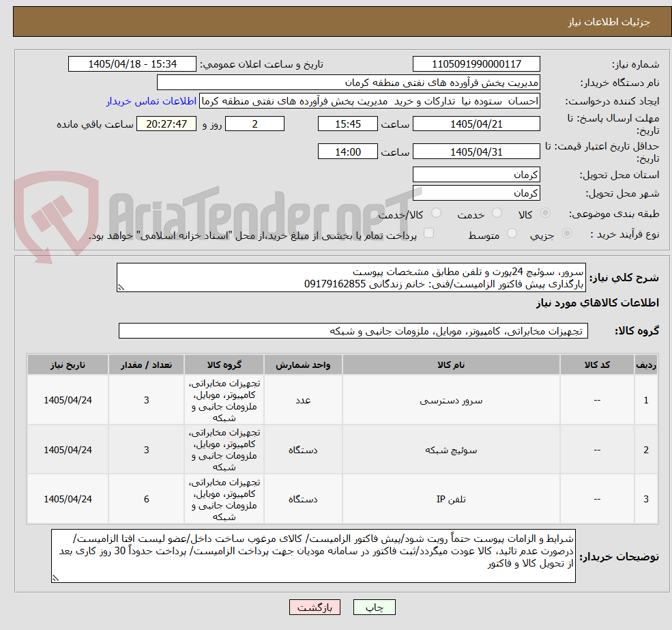The image size is (672, 630).
Task: Click the response deadline date 1405/04/21
Action: pos(476,124)
